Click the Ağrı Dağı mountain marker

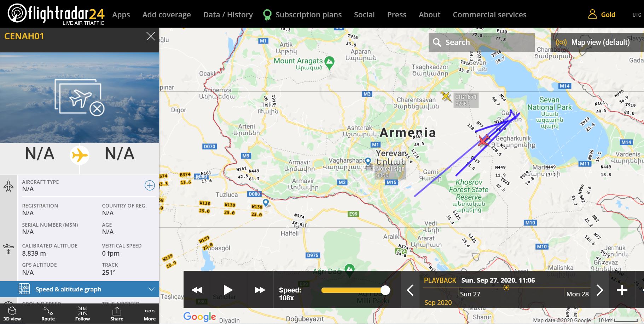pyautogui.click(x=349, y=270)
